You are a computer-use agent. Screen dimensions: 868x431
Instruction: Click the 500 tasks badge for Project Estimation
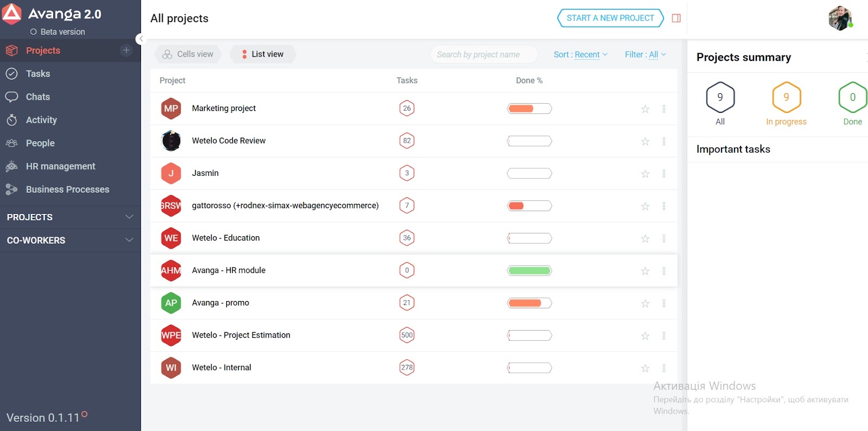pos(407,335)
